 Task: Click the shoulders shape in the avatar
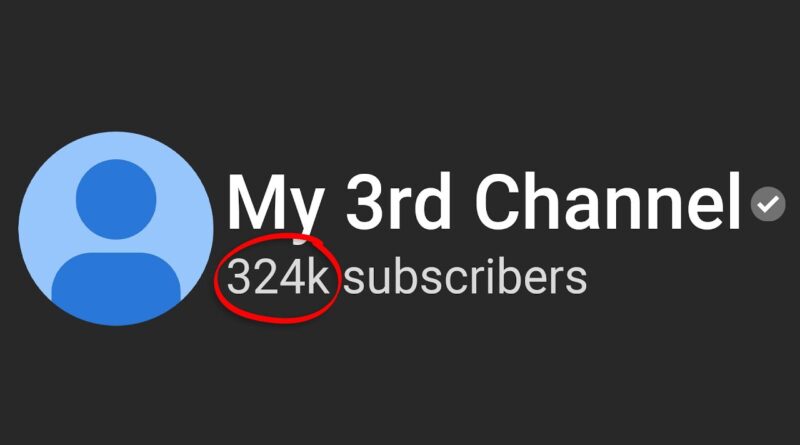(116, 288)
